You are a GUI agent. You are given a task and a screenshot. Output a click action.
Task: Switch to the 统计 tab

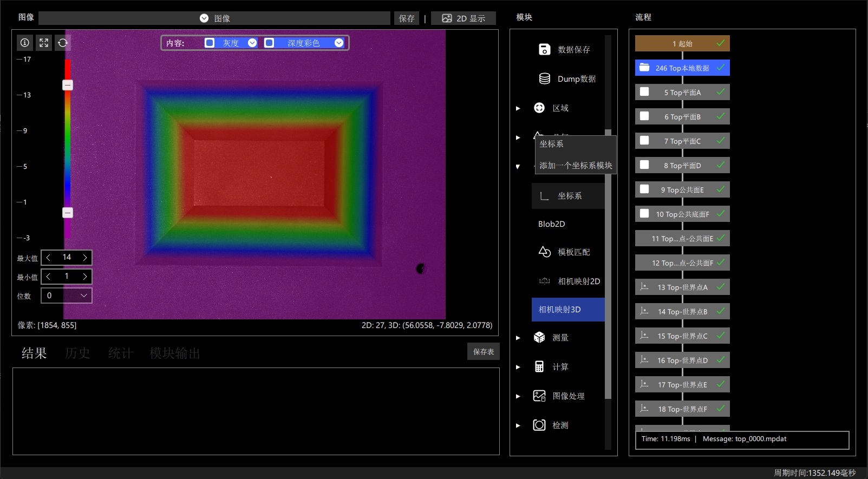coord(120,353)
